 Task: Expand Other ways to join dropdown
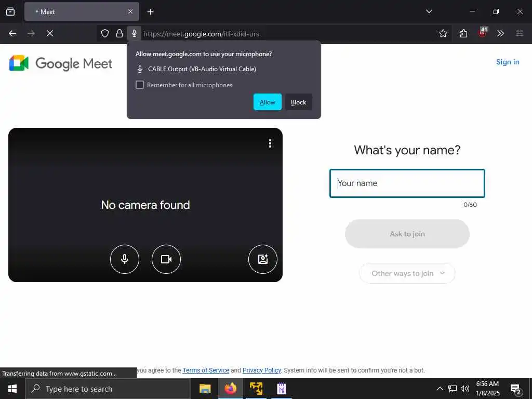(407, 273)
